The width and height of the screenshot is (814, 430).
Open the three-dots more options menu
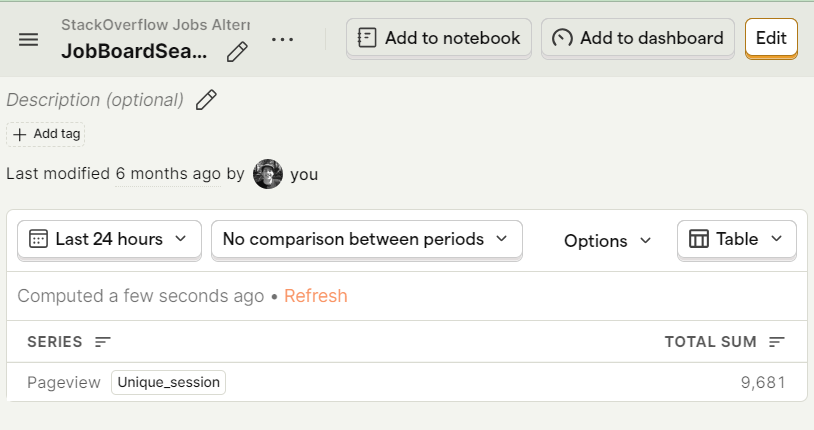(x=283, y=39)
